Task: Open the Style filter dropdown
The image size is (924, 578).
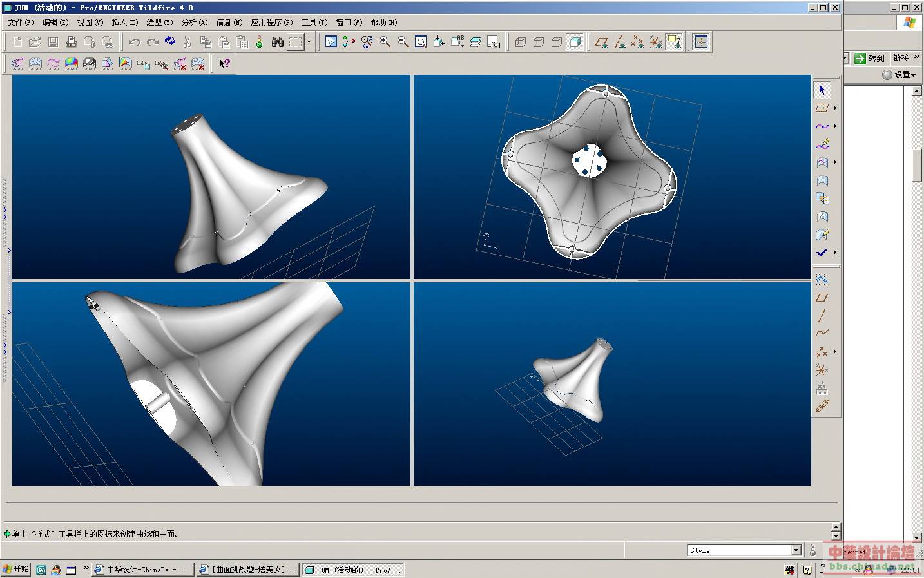Action: click(796, 550)
